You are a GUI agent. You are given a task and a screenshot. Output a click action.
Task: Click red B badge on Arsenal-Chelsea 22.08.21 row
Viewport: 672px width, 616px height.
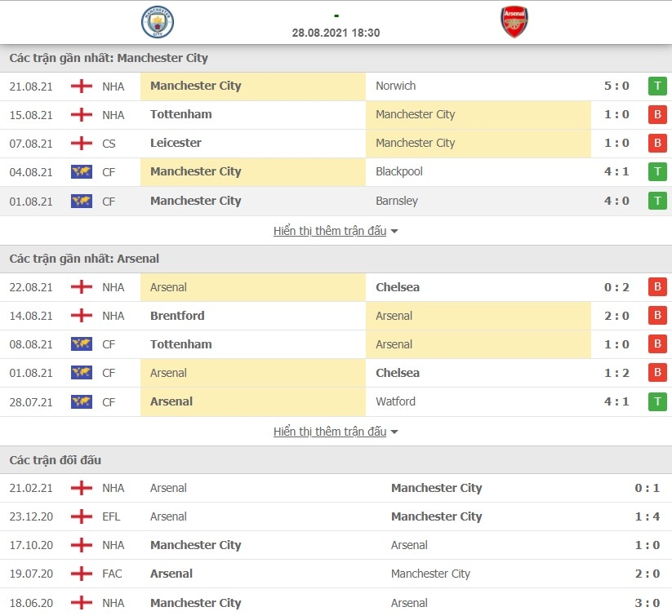[657, 287]
